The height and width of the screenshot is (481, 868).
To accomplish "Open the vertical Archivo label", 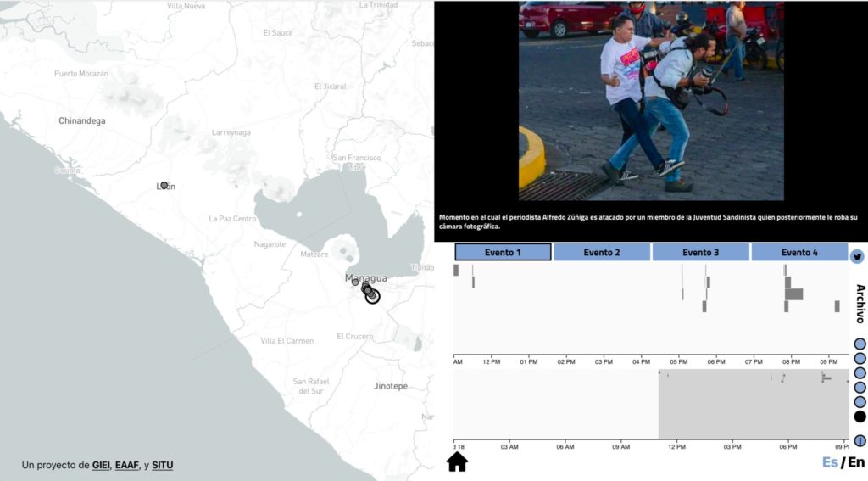I will (860, 304).
